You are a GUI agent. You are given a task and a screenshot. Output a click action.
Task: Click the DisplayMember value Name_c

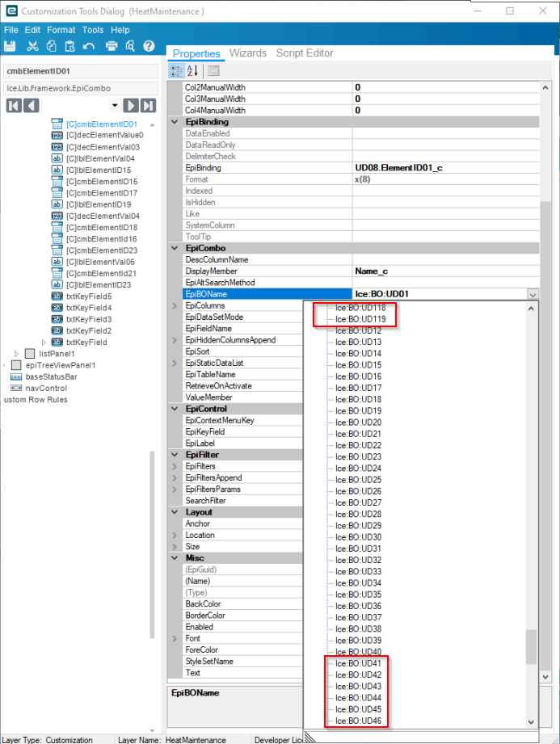point(371,271)
